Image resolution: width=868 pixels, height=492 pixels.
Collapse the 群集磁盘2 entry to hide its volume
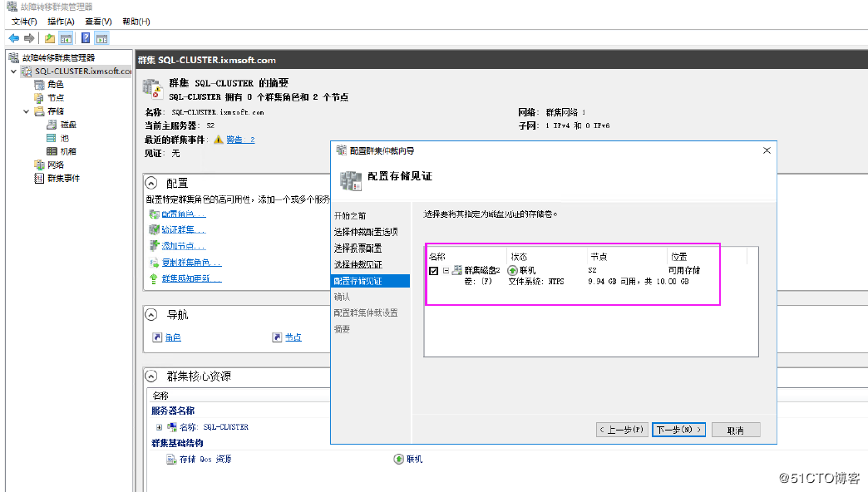446,270
